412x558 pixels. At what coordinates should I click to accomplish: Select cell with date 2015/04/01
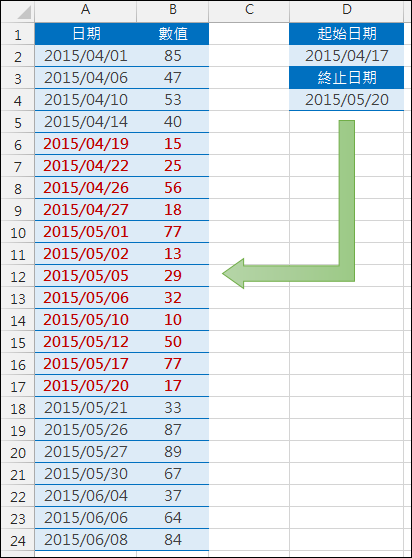click(x=85, y=56)
